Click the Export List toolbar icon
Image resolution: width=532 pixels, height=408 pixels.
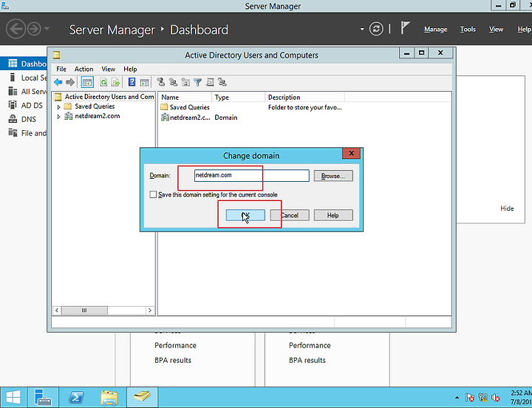click(116, 82)
